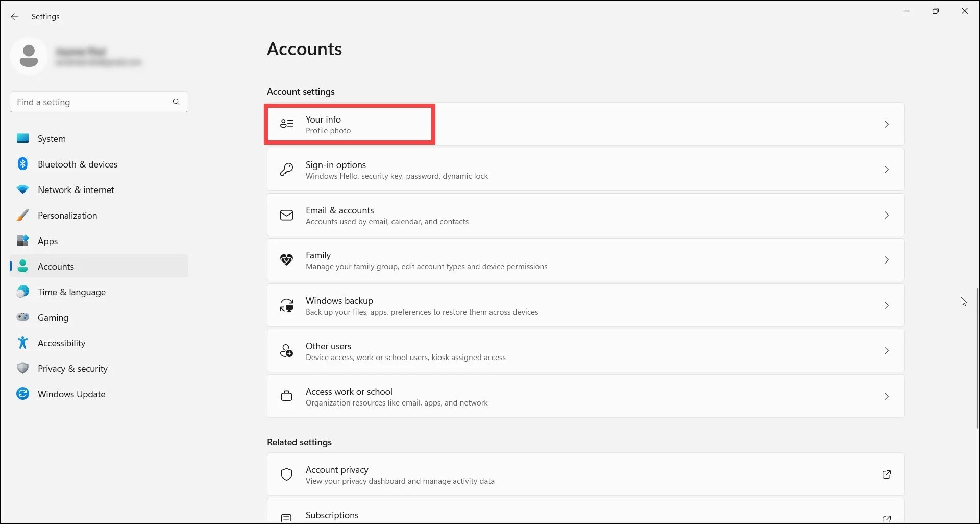The height and width of the screenshot is (524, 980).
Task: Expand the Email & accounts chevron
Action: point(887,215)
